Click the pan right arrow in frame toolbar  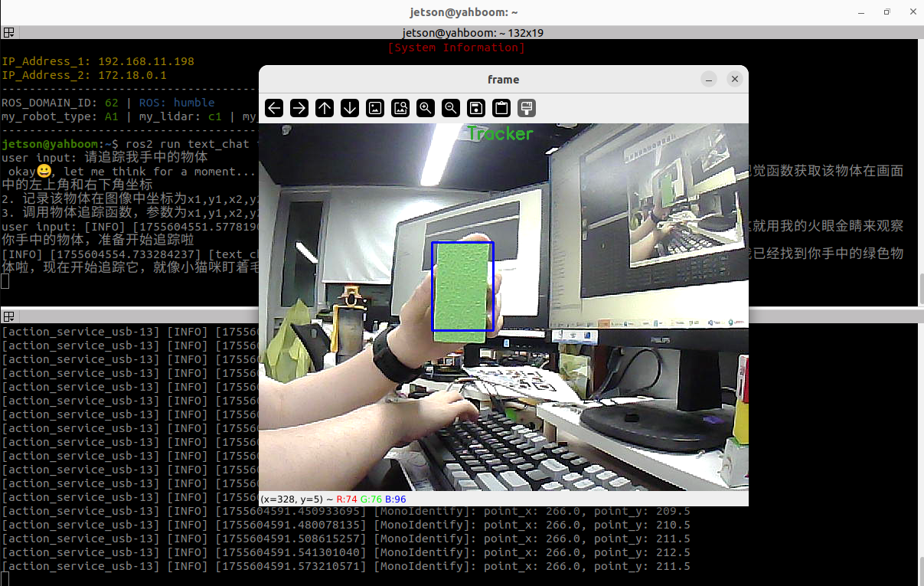tap(299, 108)
